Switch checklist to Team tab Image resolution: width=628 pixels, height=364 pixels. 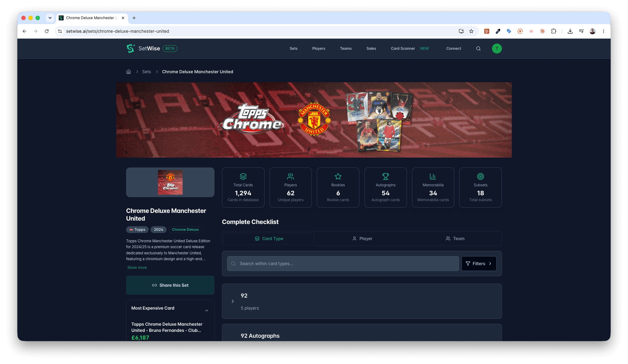tap(455, 239)
